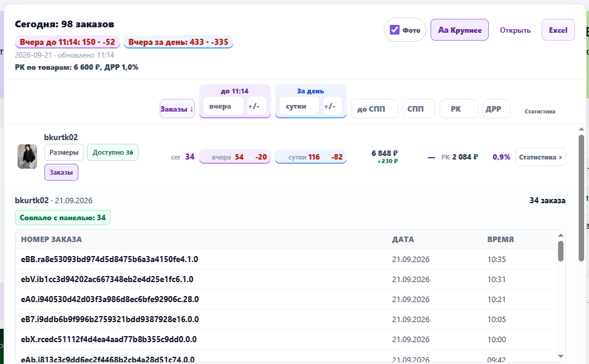
Task: Export data with Excel button
Action: tap(558, 30)
